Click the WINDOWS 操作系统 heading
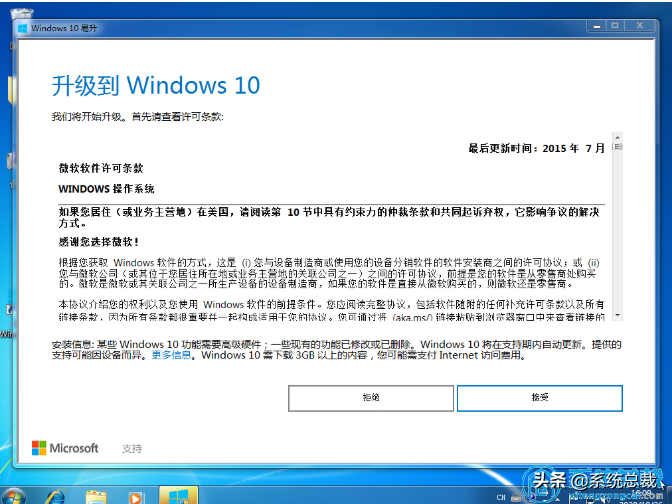The height and width of the screenshot is (504, 672). click(106, 189)
